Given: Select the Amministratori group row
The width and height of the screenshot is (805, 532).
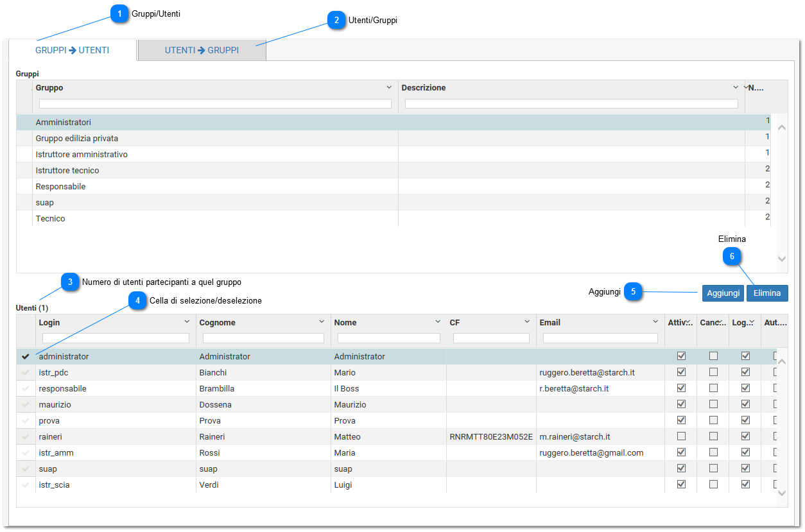Looking at the screenshot, I should click(393, 122).
